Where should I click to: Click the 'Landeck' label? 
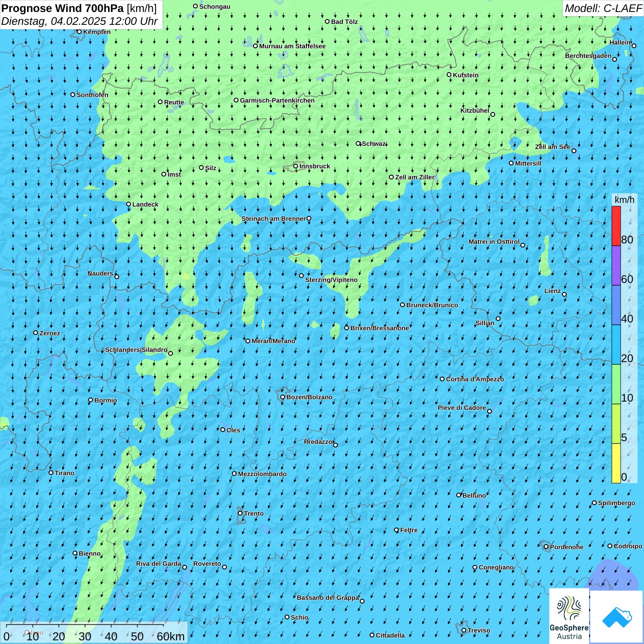coord(145,204)
